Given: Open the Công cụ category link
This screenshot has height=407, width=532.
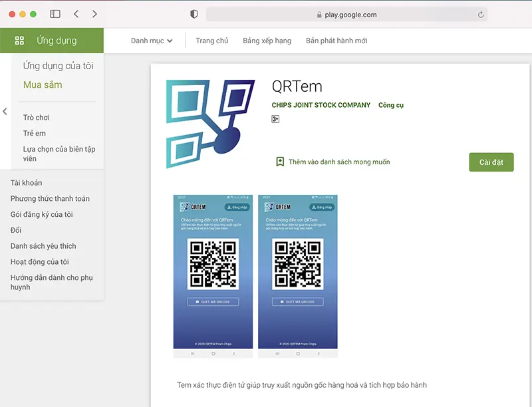Looking at the screenshot, I should coord(391,105).
